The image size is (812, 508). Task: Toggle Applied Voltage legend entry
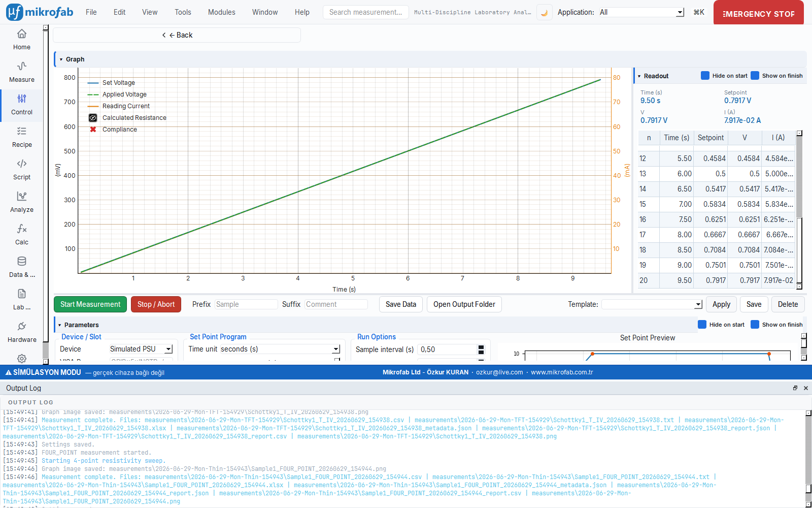(117, 94)
